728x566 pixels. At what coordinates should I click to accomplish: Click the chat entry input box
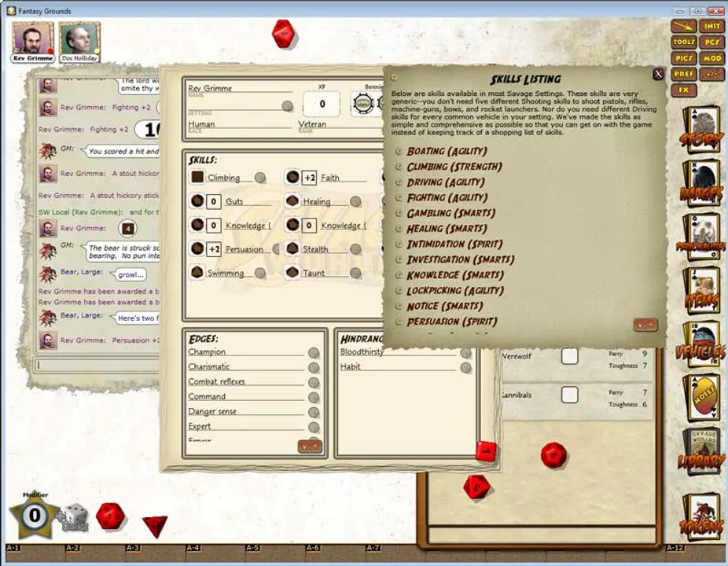coord(97,366)
